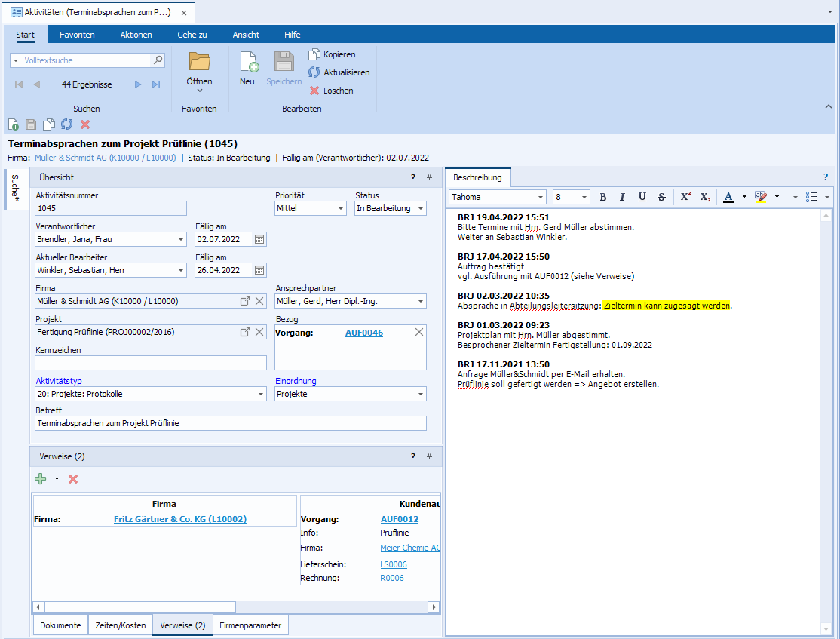
Task: Toggle italic formatting in the description editor
Action: tap(622, 197)
